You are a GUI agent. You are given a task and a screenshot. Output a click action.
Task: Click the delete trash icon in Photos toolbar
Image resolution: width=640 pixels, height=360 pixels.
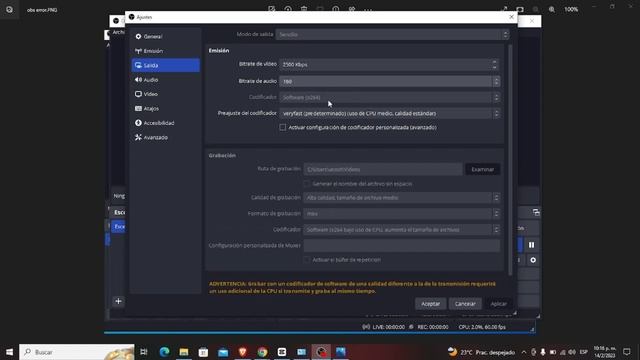304,9
